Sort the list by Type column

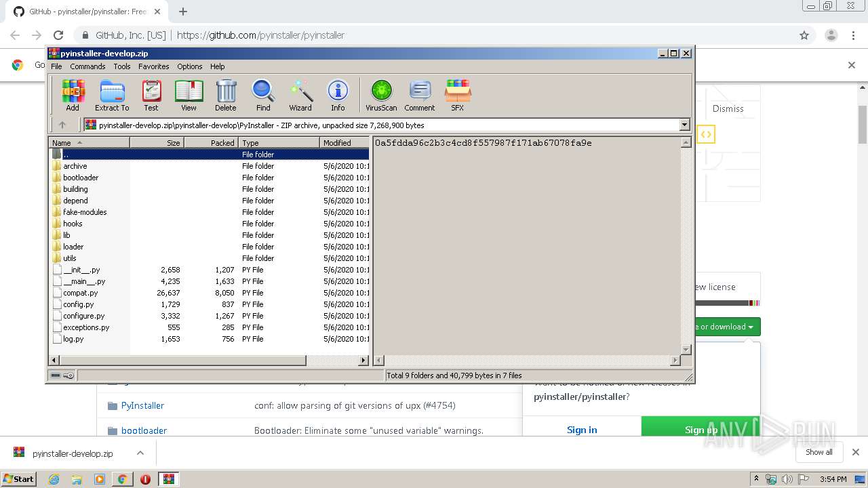pyautogui.click(x=279, y=142)
